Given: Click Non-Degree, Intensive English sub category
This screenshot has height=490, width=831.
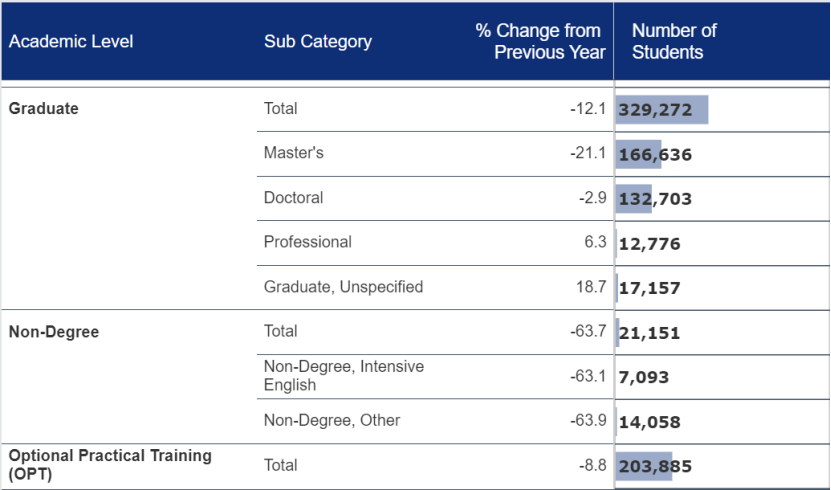Looking at the screenshot, I should point(343,376).
